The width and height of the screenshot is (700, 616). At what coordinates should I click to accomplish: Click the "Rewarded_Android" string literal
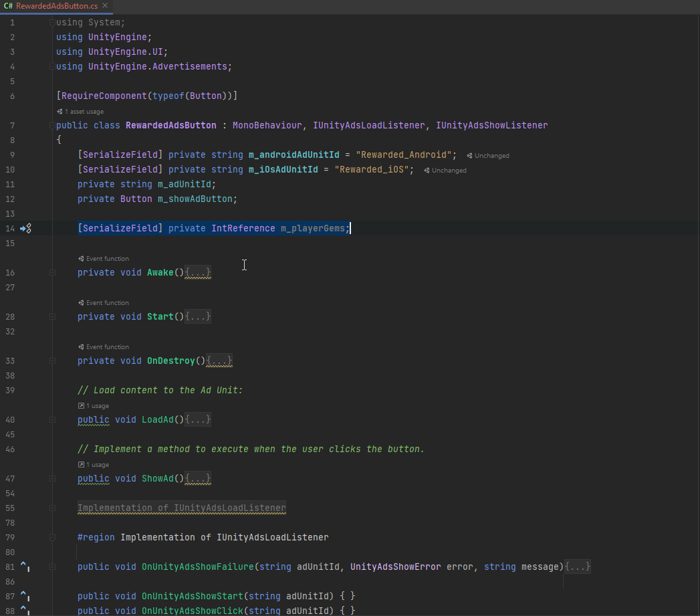pos(404,155)
